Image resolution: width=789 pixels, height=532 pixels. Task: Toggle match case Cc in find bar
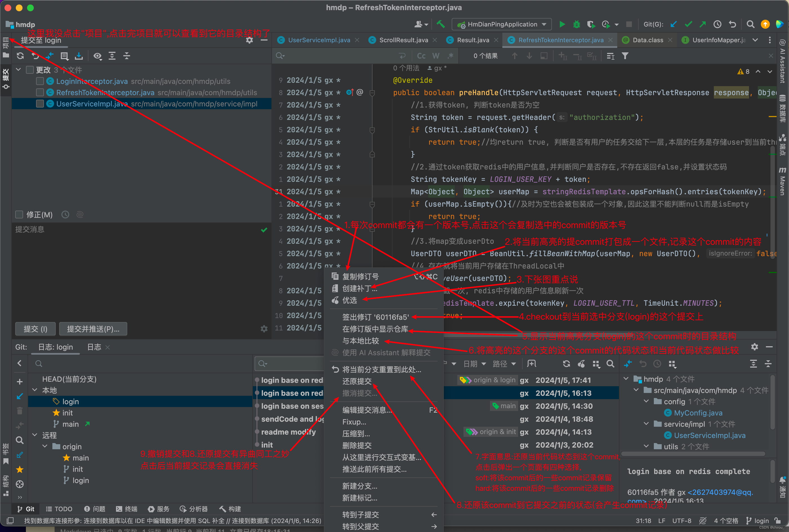click(421, 56)
